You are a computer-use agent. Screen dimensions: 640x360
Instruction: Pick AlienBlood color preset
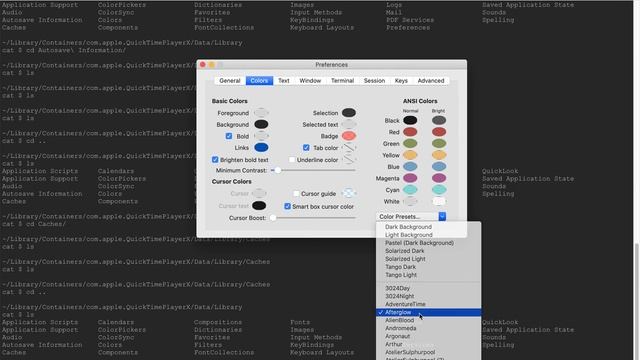pyautogui.click(x=429, y=320)
